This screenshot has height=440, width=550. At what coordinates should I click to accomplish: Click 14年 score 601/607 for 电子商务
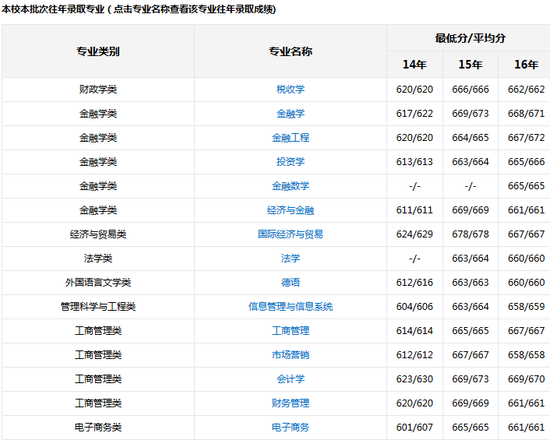[415, 427]
